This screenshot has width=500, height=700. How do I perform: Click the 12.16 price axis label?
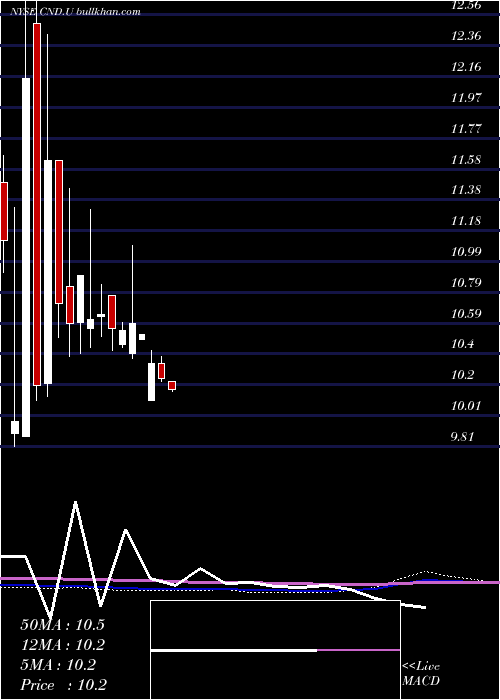click(x=466, y=67)
